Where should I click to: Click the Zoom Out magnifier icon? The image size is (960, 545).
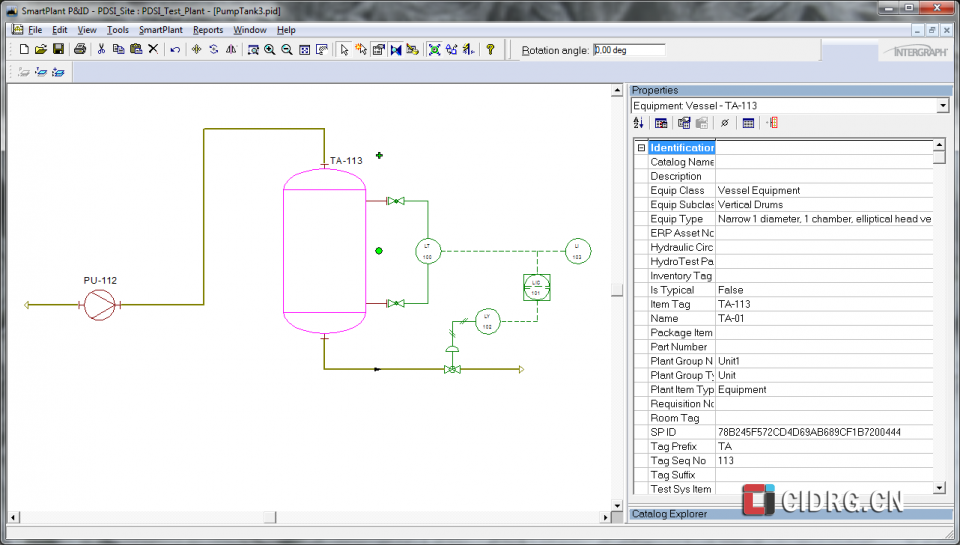[x=287, y=50]
